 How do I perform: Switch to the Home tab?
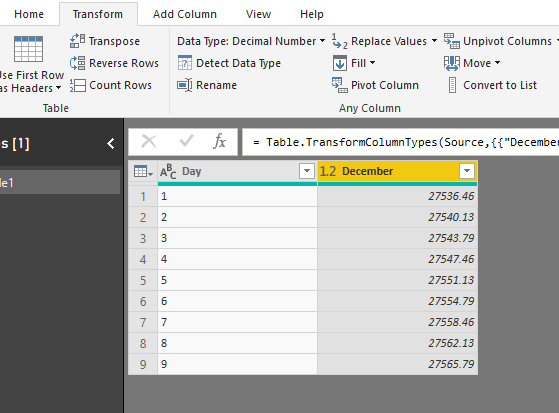point(29,14)
